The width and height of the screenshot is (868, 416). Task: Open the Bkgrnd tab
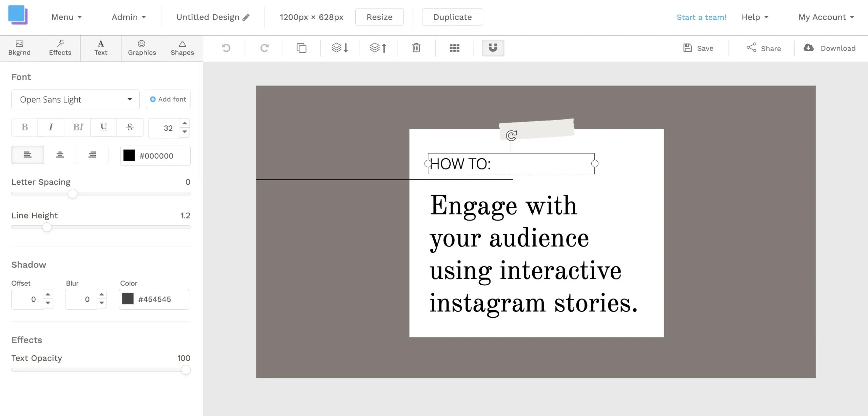tap(20, 48)
